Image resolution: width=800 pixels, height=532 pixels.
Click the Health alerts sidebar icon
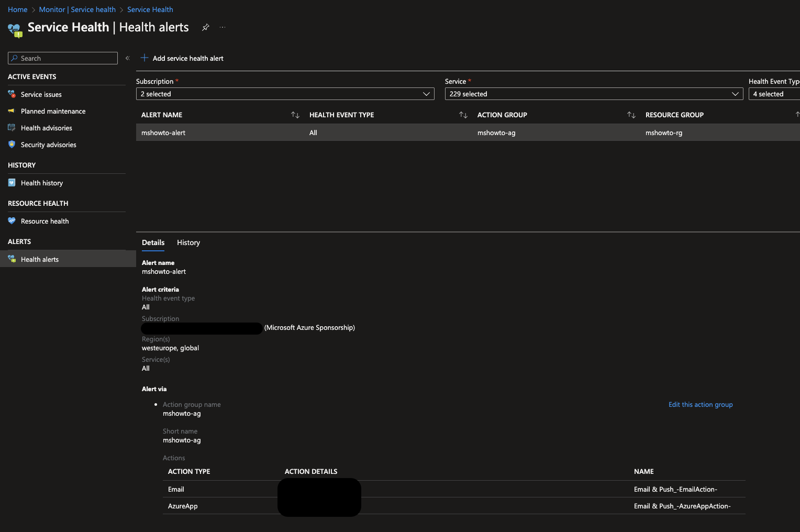(x=12, y=259)
